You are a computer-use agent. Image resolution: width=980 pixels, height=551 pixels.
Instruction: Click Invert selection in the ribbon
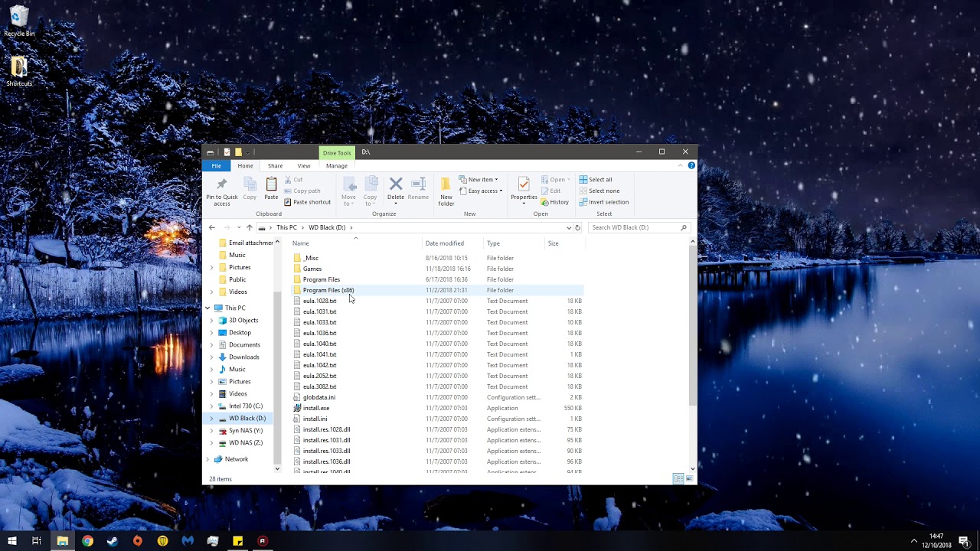pos(603,202)
